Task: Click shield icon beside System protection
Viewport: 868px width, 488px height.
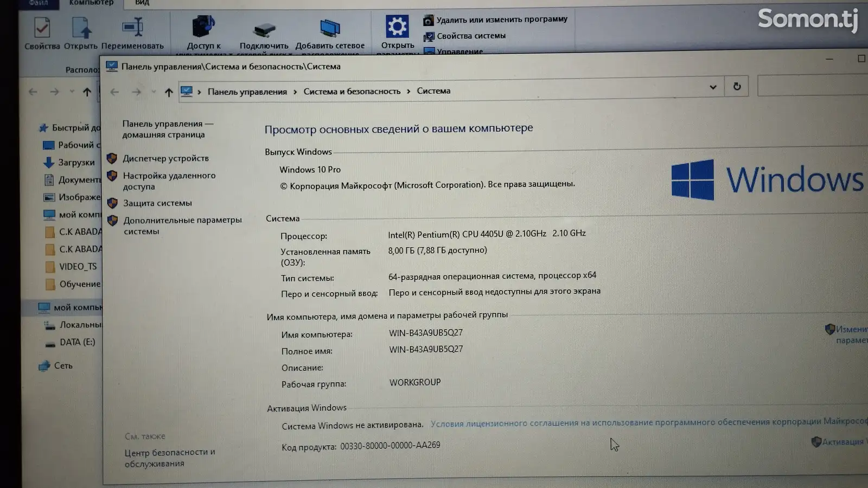Action: [112, 203]
